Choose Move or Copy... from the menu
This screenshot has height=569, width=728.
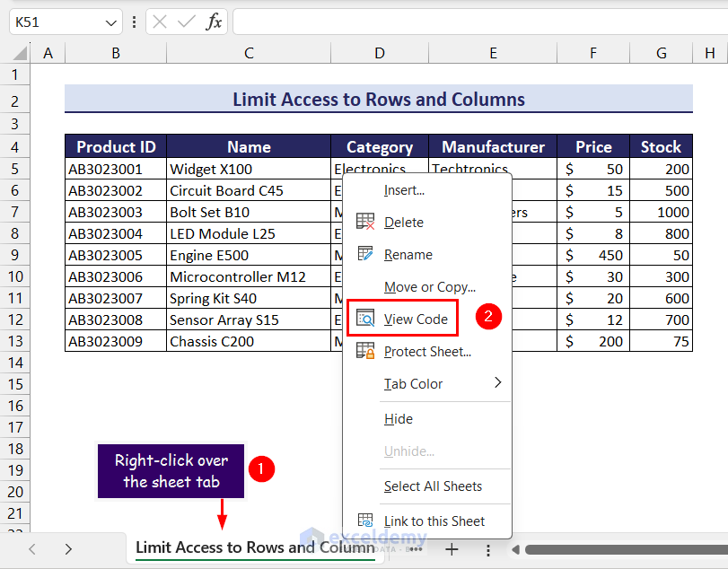[427, 287]
